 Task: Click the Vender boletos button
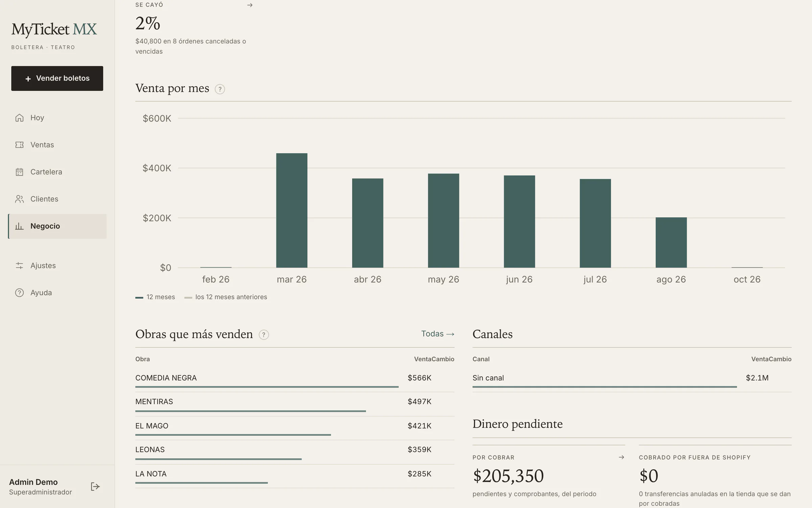coord(57,78)
